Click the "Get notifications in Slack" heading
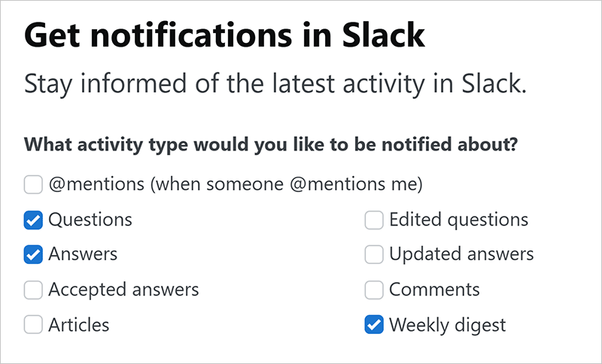Viewport: 602px width, 364px height. (x=225, y=35)
